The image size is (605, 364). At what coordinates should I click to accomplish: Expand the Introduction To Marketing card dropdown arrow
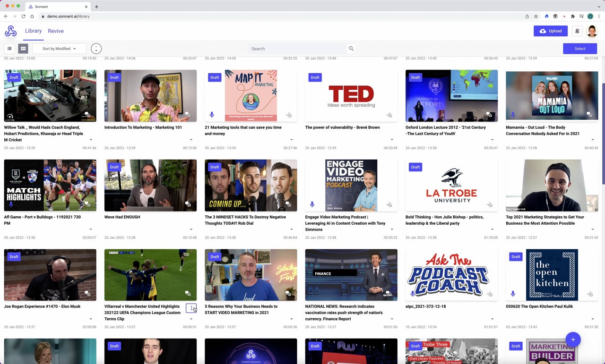click(x=191, y=140)
